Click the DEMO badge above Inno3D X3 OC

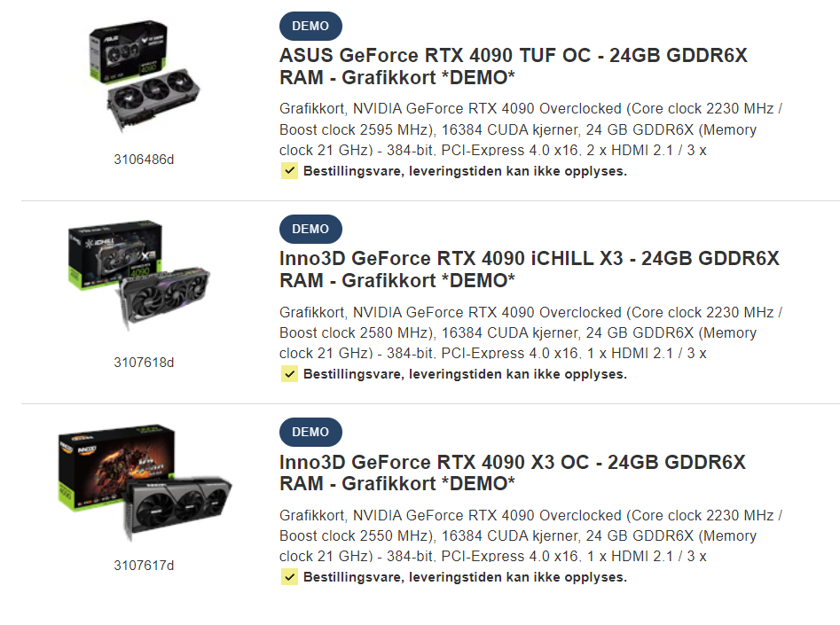[x=310, y=433]
